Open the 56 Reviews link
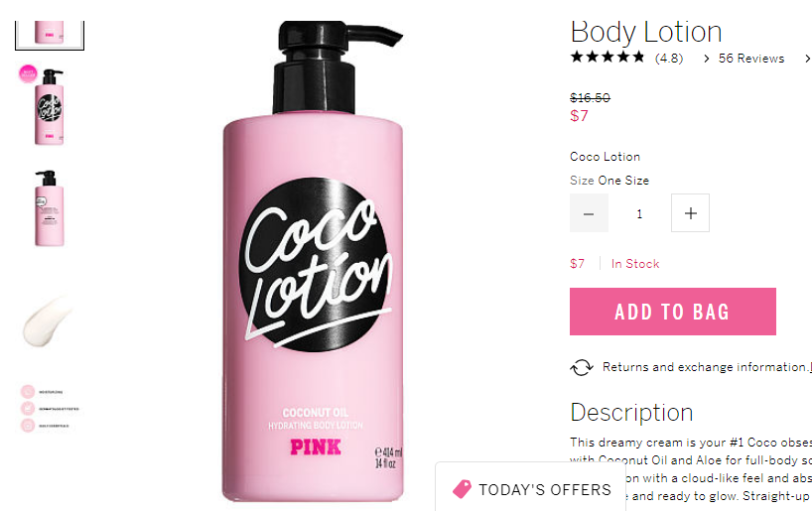Viewport: 812px width, 511px height. 750,59
